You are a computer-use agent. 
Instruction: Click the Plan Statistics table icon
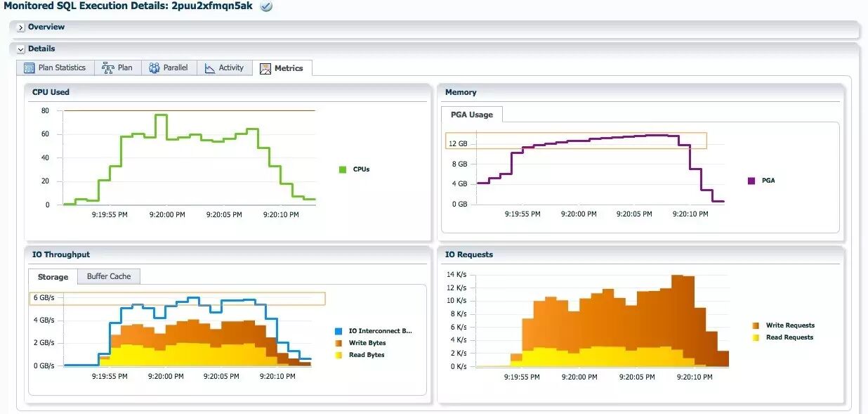click(29, 68)
